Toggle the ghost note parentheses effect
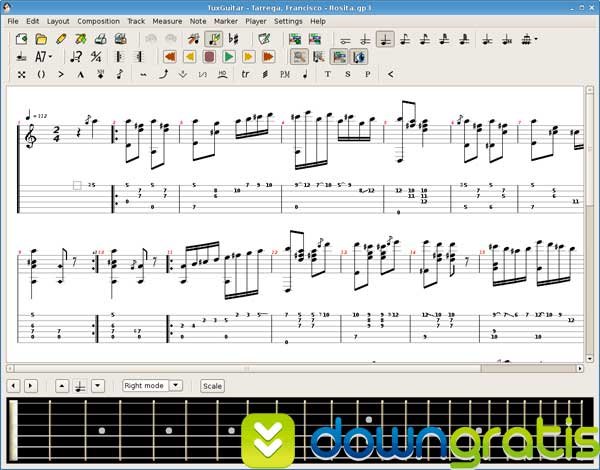Viewport: 600px width, 470px height. click(x=41, y=74)
